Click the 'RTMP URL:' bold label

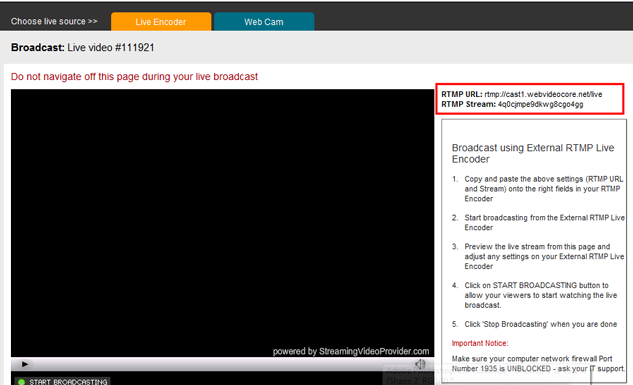pos(462,94)
